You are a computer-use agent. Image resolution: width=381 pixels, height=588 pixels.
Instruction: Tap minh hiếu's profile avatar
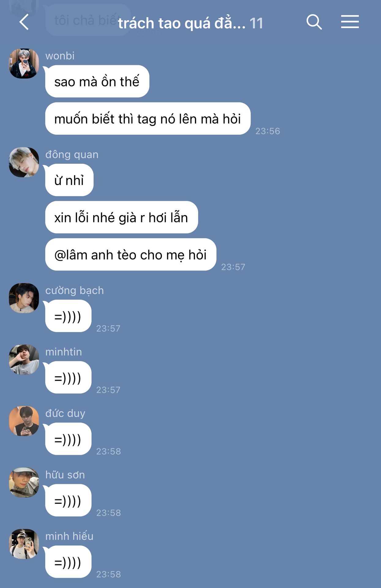tap(24, 544)
